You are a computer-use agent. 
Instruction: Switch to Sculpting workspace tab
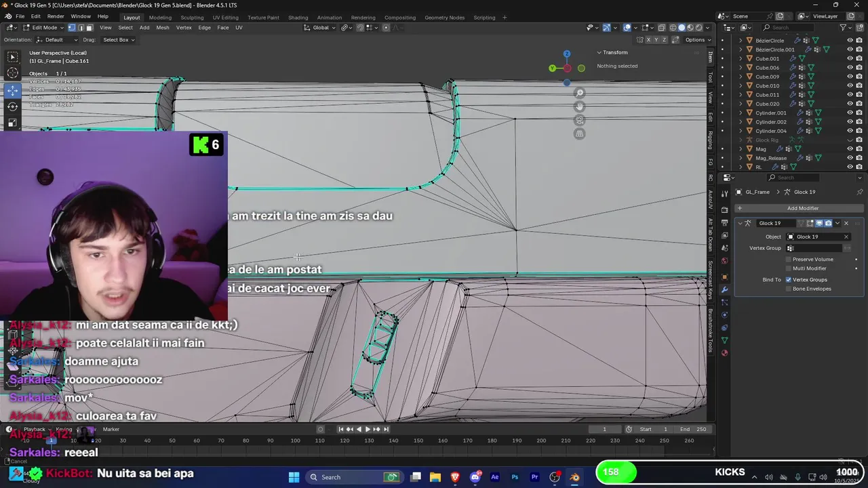192,18
